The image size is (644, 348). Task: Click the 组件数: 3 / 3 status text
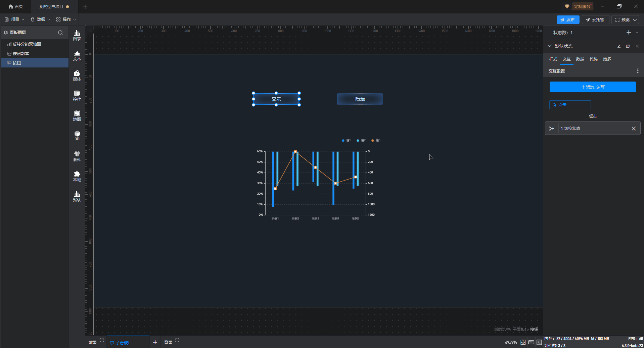click(555, 346)
